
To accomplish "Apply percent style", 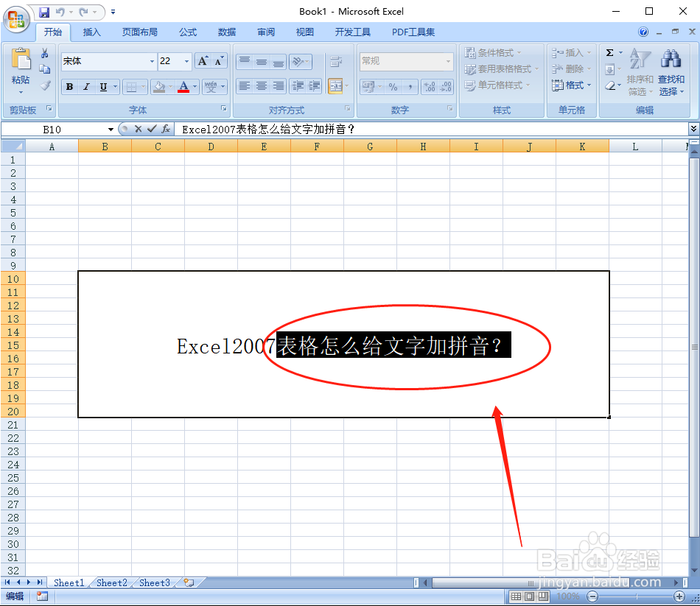I will (x=393, y=87).
